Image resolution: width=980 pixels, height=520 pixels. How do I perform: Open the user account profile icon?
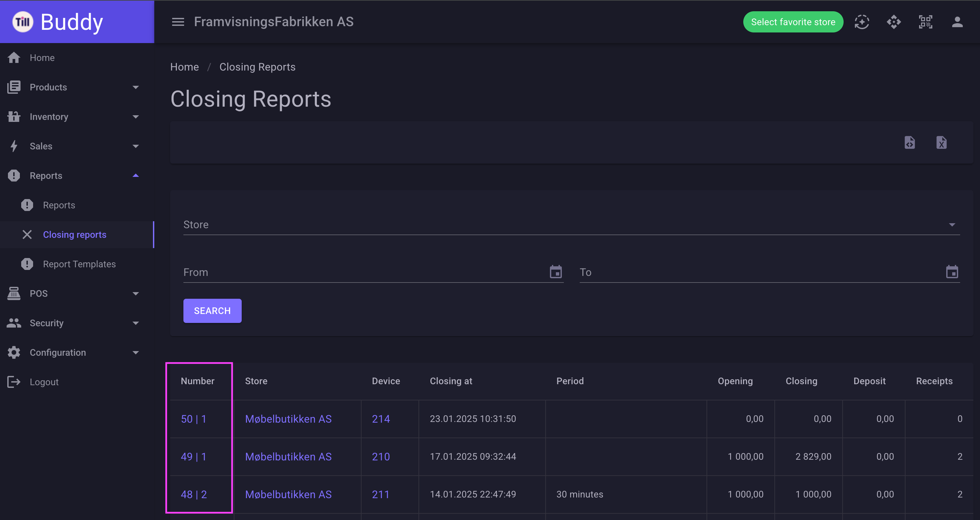[957, 22]
